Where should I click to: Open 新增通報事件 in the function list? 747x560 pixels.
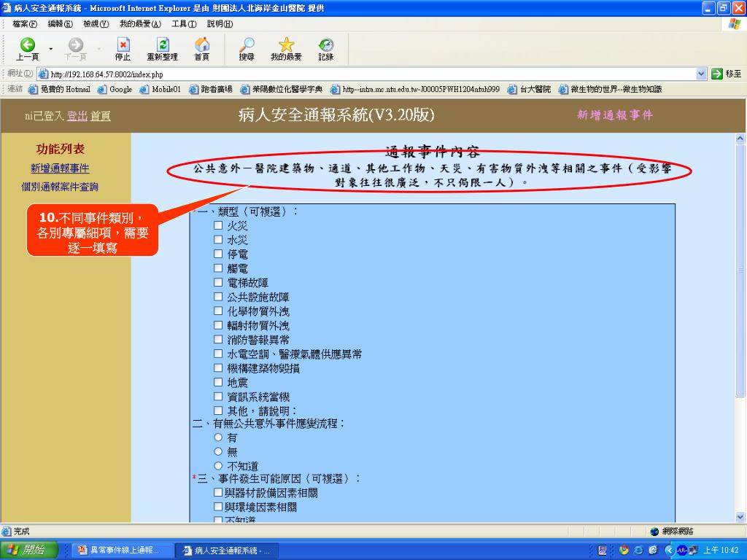(x=60, y=168)
